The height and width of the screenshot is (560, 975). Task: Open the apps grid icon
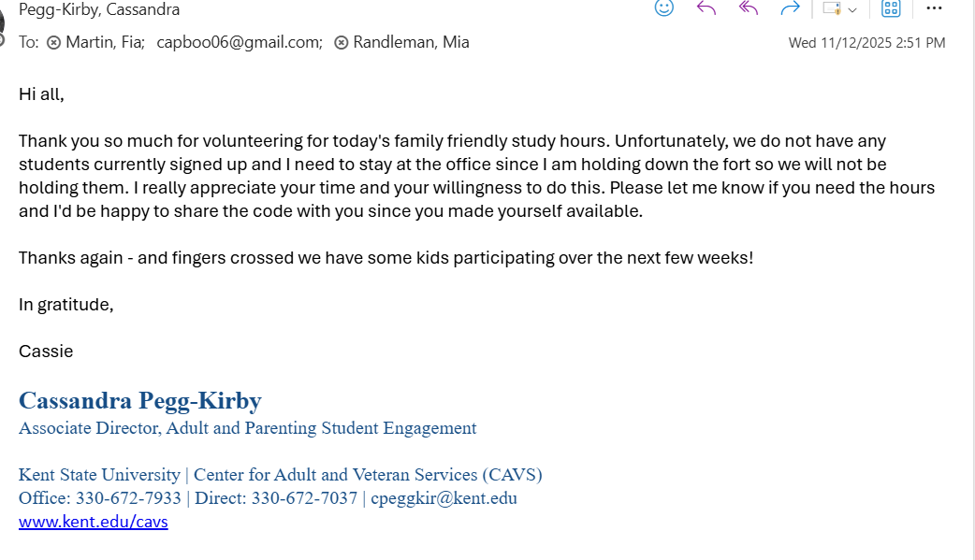pos(891,8)
